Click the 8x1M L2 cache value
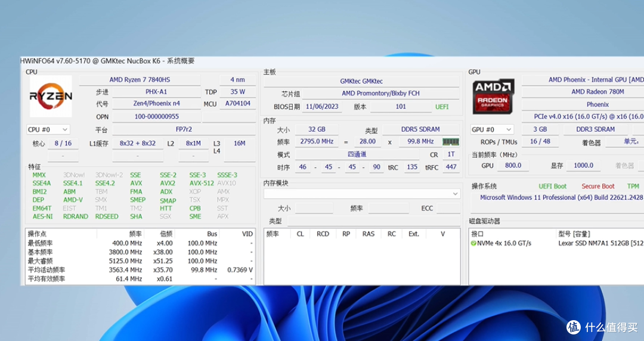Viewport: 644px width, 341px height. coord(193,144)
